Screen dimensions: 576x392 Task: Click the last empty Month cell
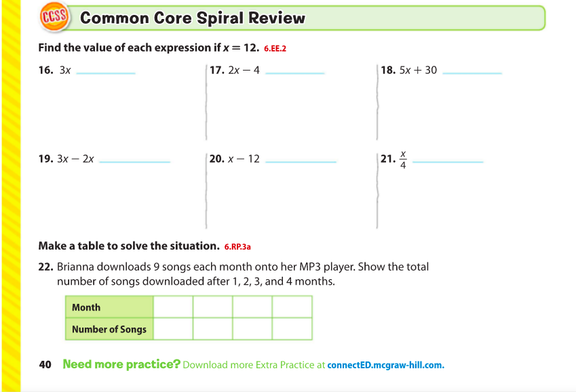[x=292, y=307]
